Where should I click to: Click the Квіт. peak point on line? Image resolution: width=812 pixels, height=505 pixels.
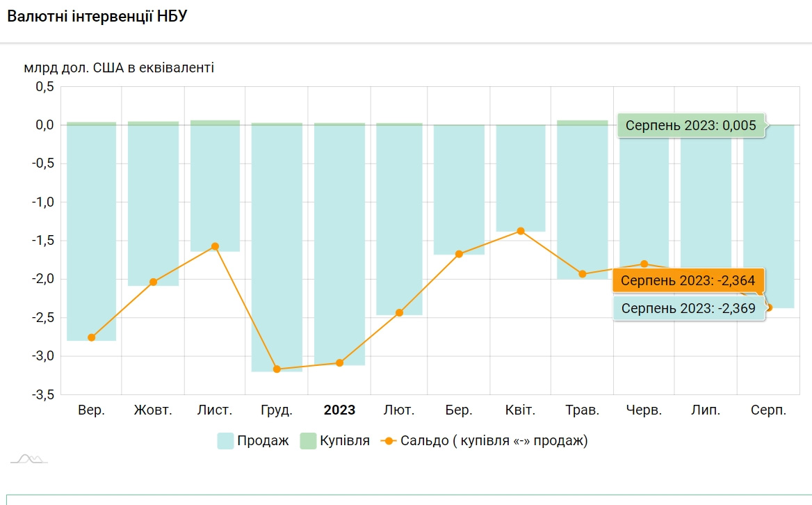coord(521,231)
